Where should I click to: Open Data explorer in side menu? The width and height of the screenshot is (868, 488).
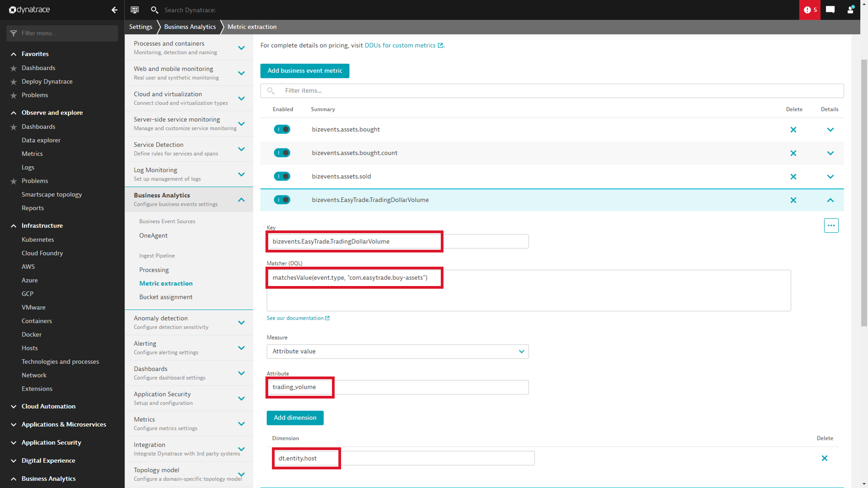(41, 140)
